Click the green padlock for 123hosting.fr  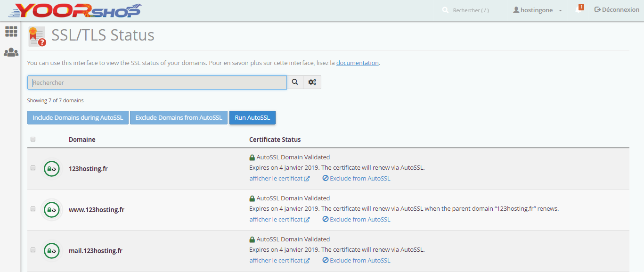(51, 168)
